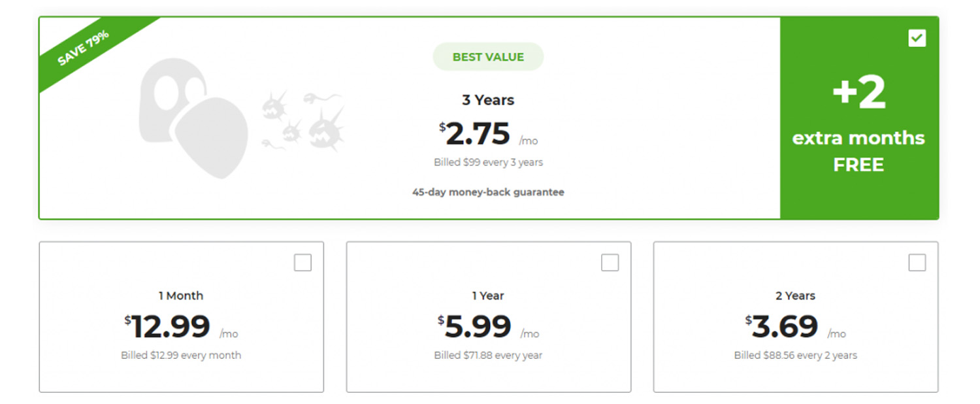Click the $3.69 two-year plan price

[x=796, y=326]
